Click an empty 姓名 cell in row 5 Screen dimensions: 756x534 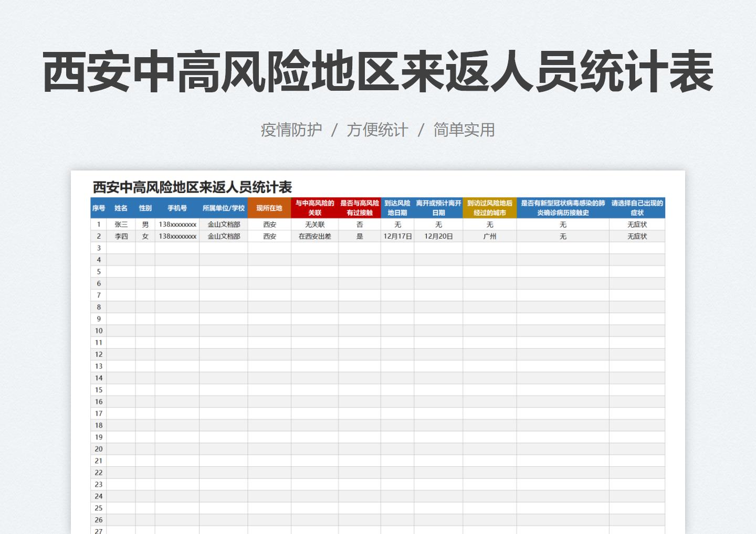click(121, 271)
